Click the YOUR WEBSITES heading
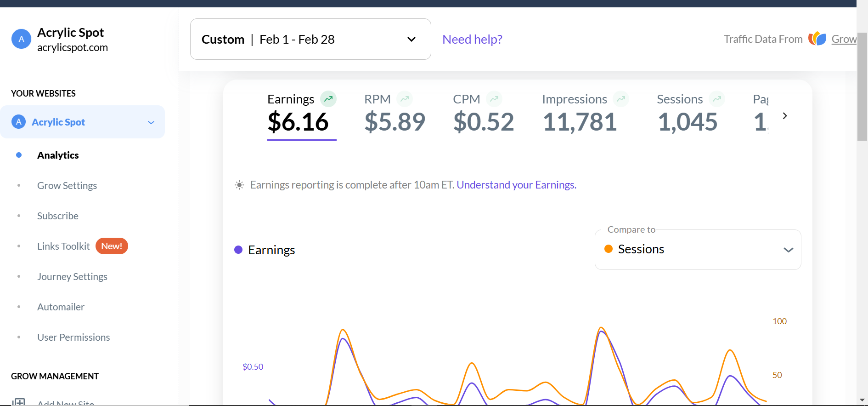The width and height of the screenshot is (868, 406). 43,93
